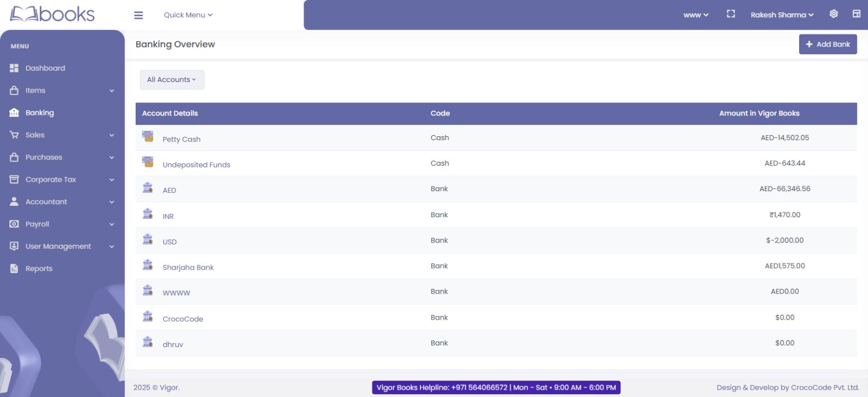Click the INR amount 1,470.00
Image resolution: width=868 pixels, height=397 pixels.
coord(785,215)
